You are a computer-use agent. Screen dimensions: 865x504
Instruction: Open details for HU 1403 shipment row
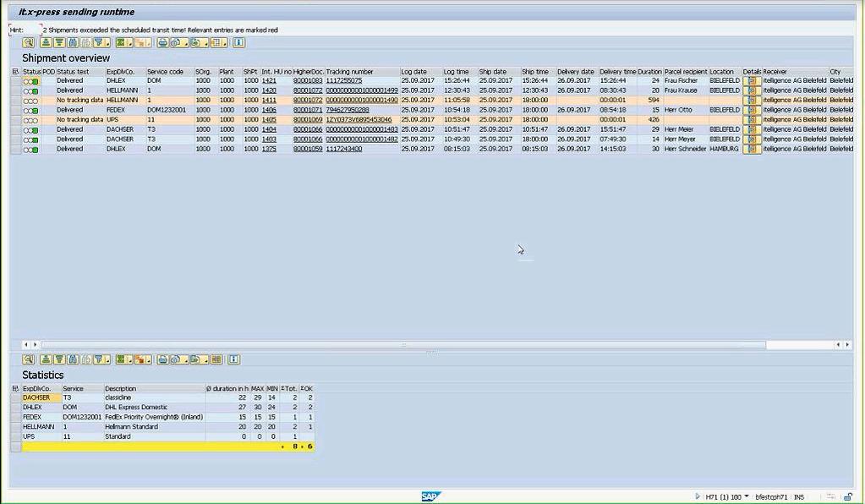click(x=752, y=140)
